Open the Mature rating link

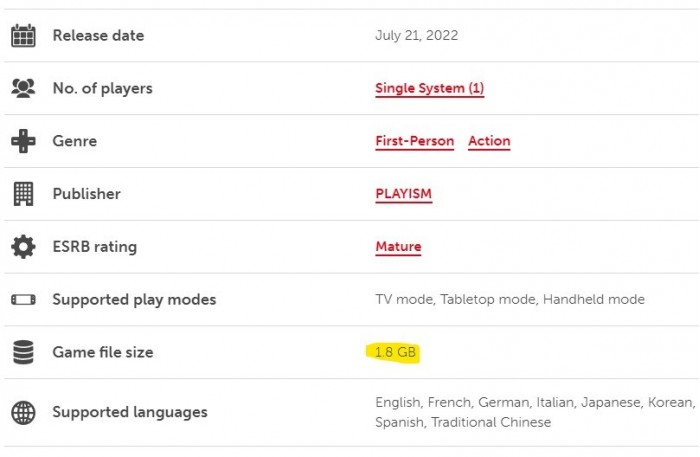(x=398, y=246)
